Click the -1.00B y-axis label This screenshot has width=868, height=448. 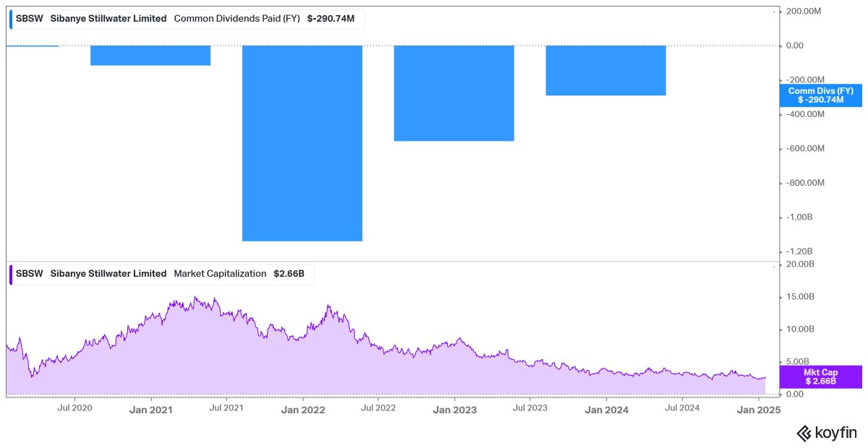[x=800, y=217]
